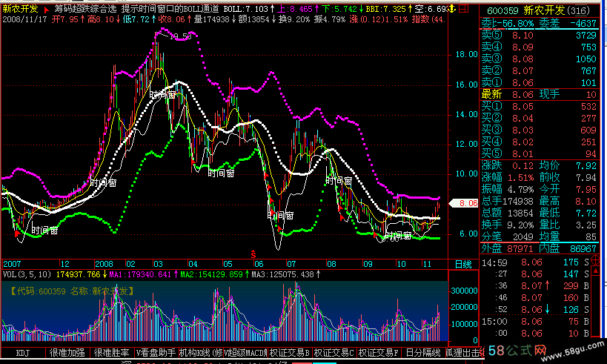Click the VOL(3,5,10) indicator label
This screenshot has width=607, height=364.
pyautogui.click(x=27, y=274)
